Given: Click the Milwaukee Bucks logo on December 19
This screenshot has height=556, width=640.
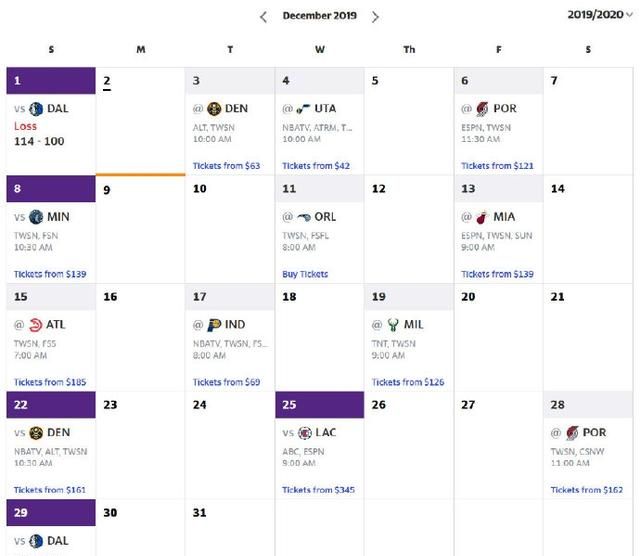Looking at the screenshot, I should tap(393, 325).
